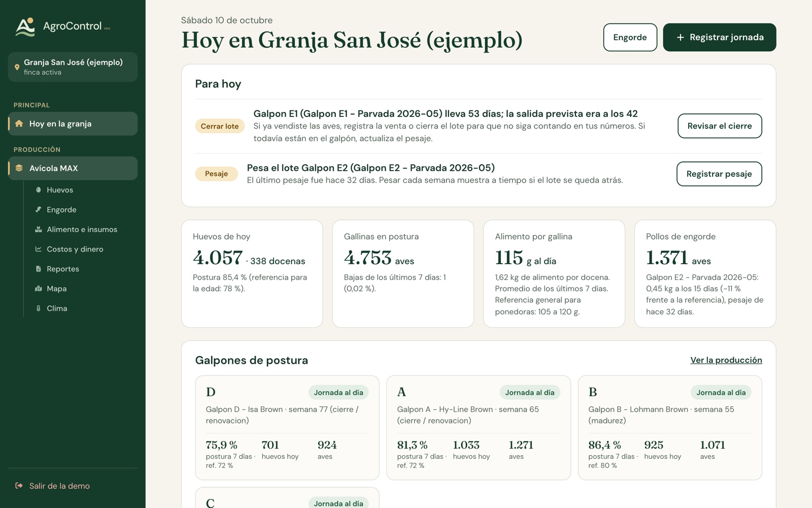Click the drumstick icon next to Engorde

38,209
